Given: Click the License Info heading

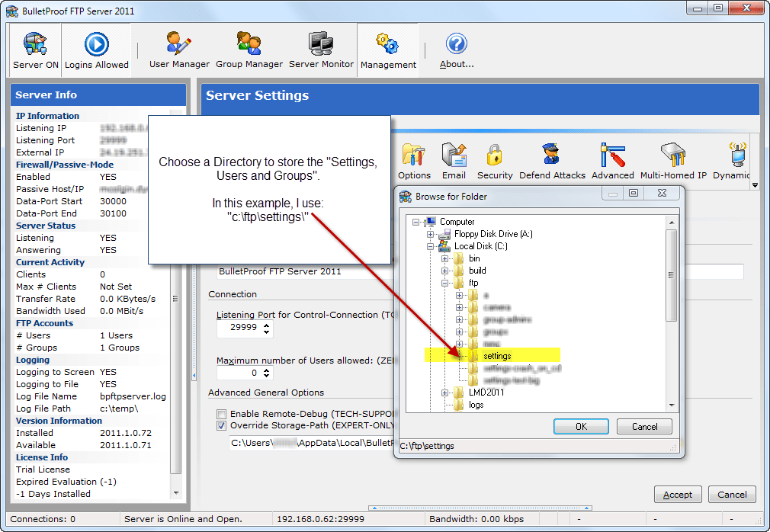Looking at the screenshot, I should (x=42, y=457).
